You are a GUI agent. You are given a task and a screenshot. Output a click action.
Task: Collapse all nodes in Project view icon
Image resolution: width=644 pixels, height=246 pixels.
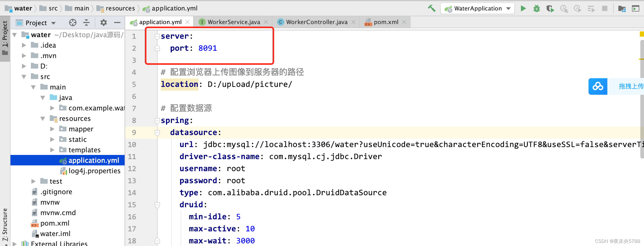point(86,23)
